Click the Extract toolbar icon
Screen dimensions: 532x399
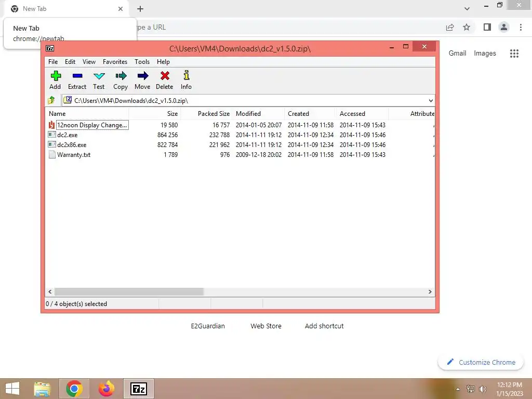(x=77, y=76)
